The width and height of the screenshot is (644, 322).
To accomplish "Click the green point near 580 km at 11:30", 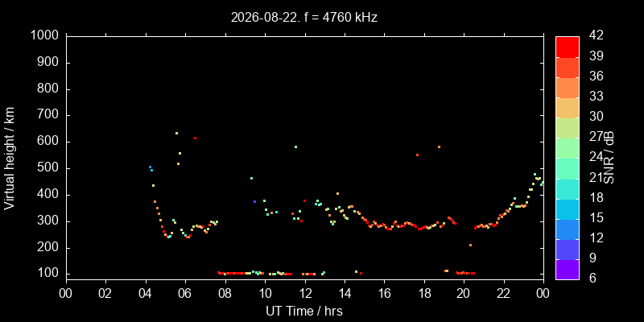I will click(x=295, y=147).
